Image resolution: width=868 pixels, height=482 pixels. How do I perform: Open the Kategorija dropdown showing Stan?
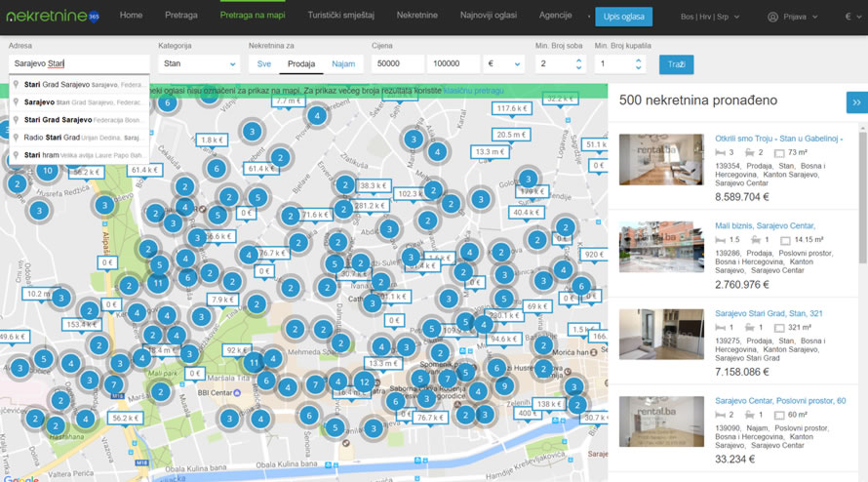click(199, 63)
